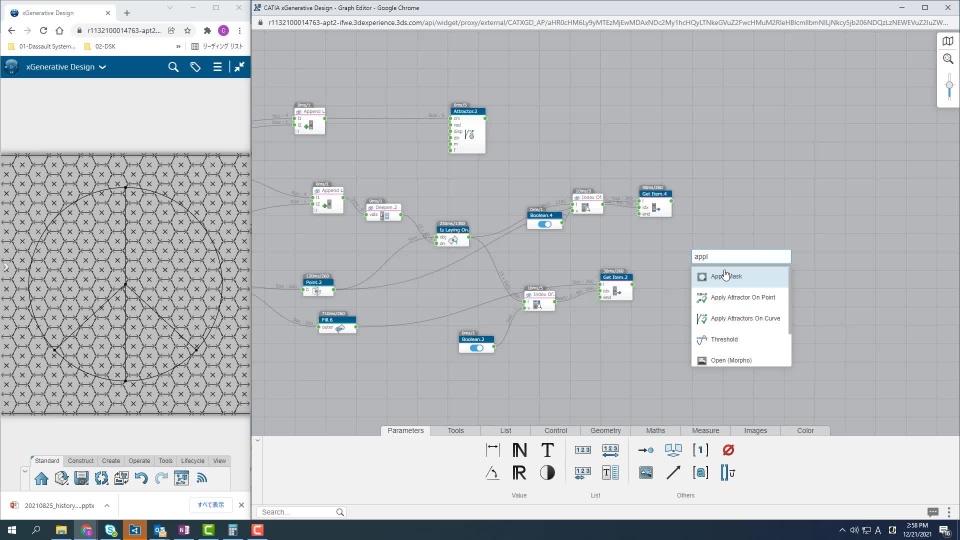Click the node search box containing 'appl'

point(741,257)
